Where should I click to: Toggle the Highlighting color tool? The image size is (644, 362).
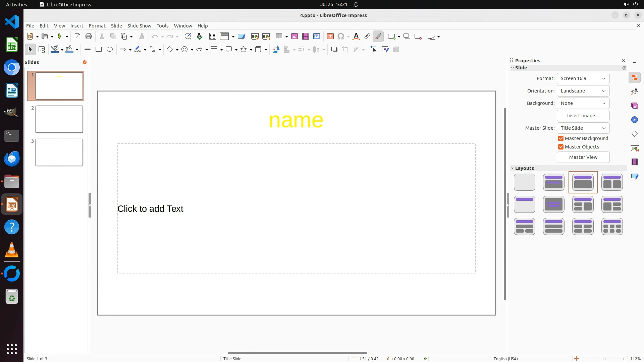pos(378,37)
